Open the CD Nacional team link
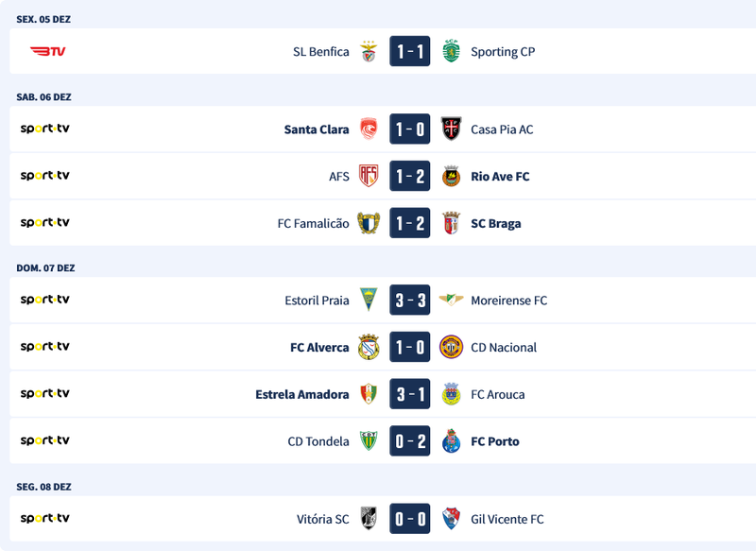The image size is (756, 551). coord(504,348)
